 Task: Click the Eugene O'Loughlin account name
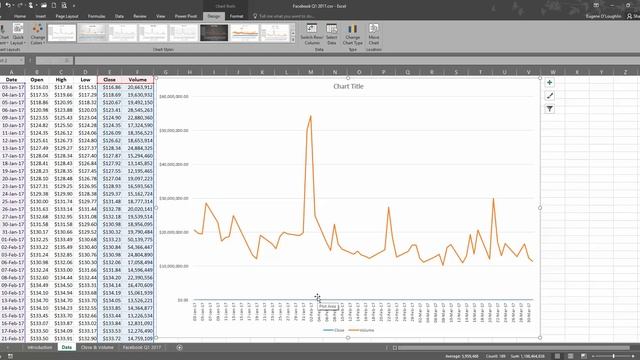point(603,16)
